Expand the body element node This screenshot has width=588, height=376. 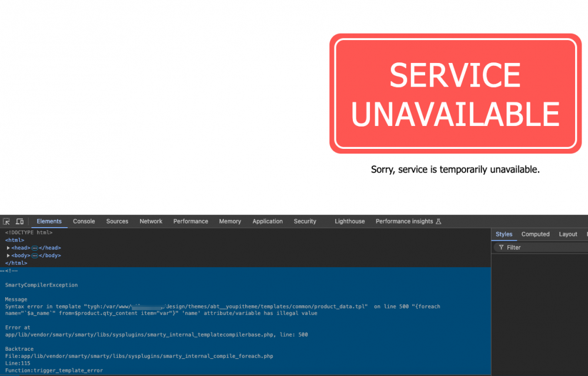[x=8, y=255]
